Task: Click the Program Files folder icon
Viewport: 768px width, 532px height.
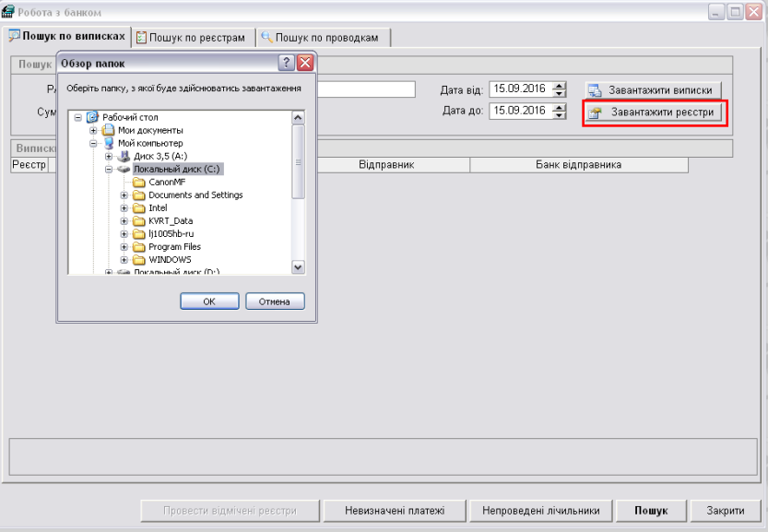Action: tap(139, 247)
